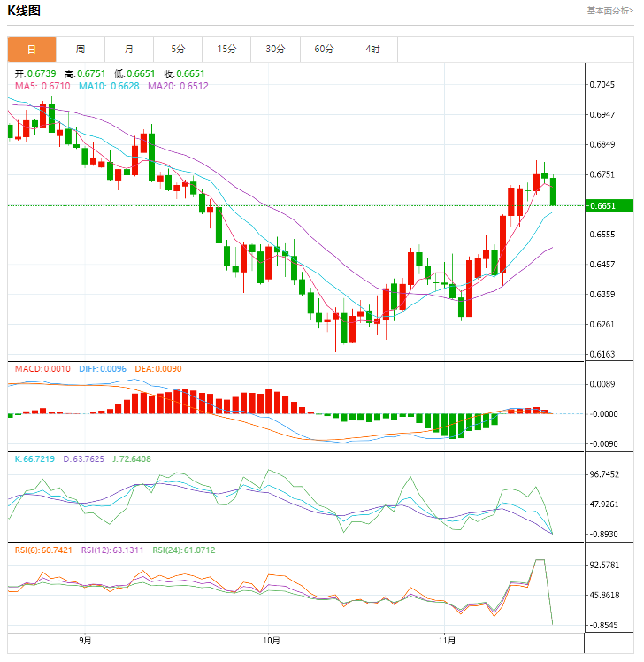The image size is (644, 662).
Task: Open the 5分 chart tab
Action: (x=178, y=50)
